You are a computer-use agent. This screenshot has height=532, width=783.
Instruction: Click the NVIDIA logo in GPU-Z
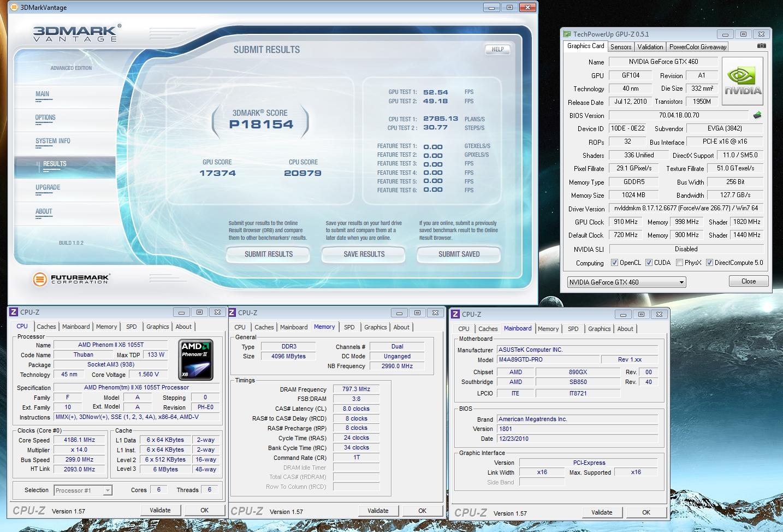pos(743,81)
